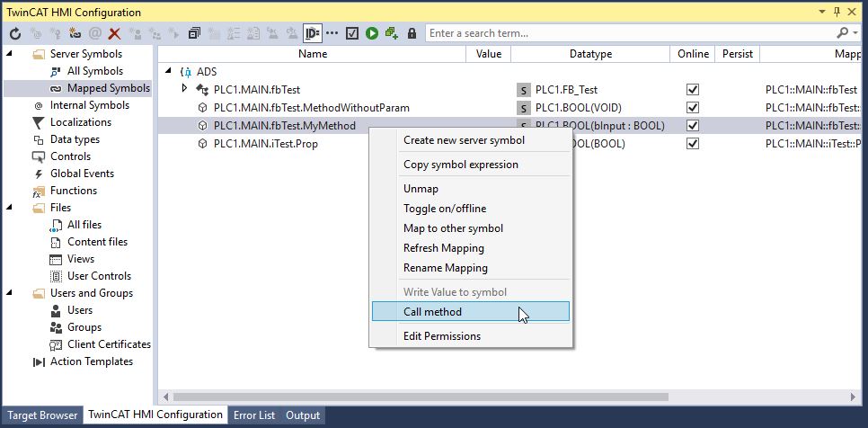This screenshot has height=428, width=868.
Task: Click the checkbox toolbar icon
Action: pyautogui.click(x=352, y=34)
